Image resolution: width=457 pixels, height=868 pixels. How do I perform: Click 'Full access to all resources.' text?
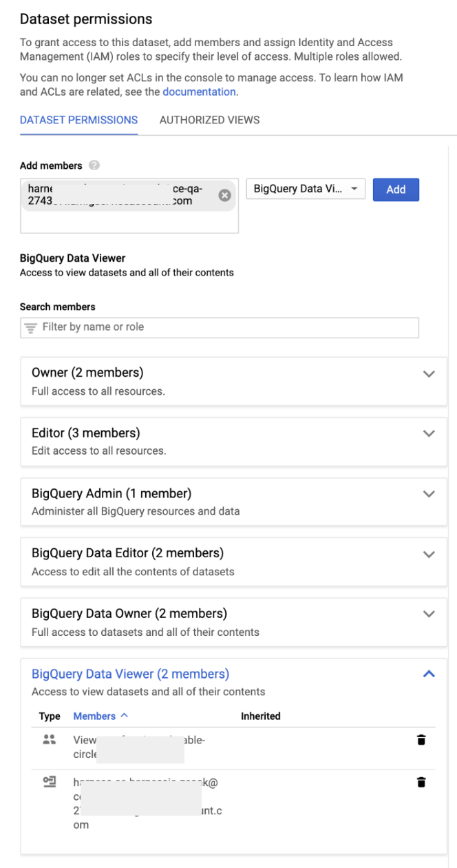click(x=98, y=391)
